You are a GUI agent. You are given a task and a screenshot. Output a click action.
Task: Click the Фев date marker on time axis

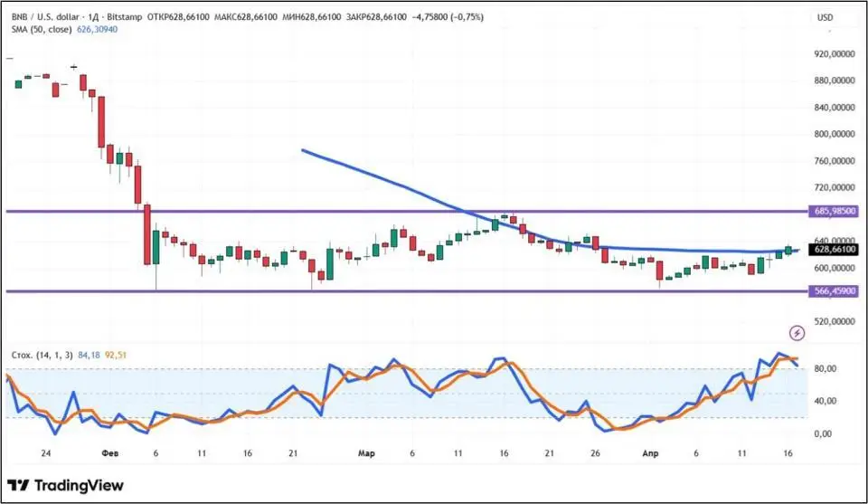(110, 453)
